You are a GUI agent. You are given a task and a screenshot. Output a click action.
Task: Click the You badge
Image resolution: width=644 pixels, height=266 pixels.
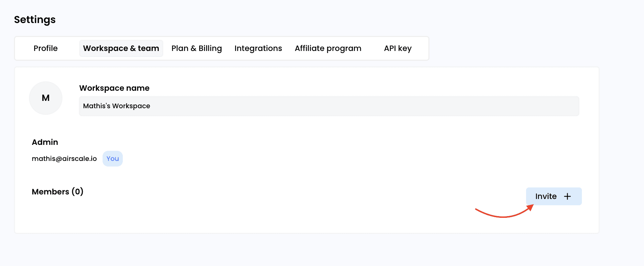113,158
